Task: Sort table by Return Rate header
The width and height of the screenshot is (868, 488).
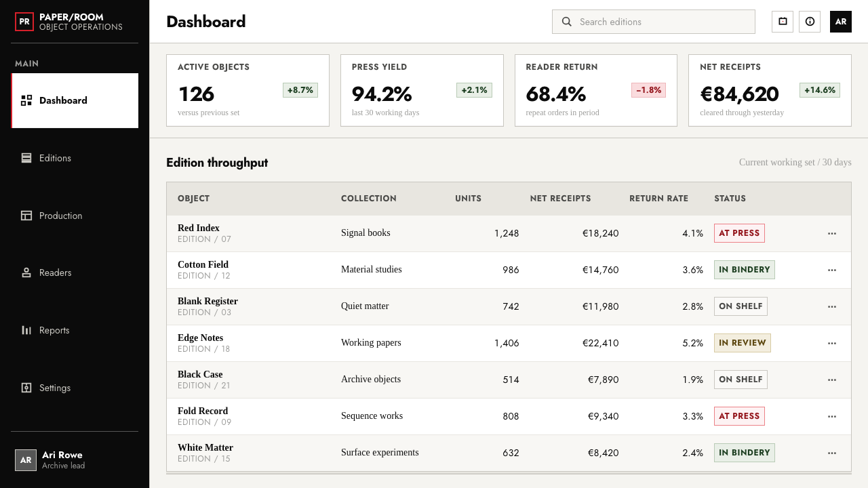Action: [658, 199]
